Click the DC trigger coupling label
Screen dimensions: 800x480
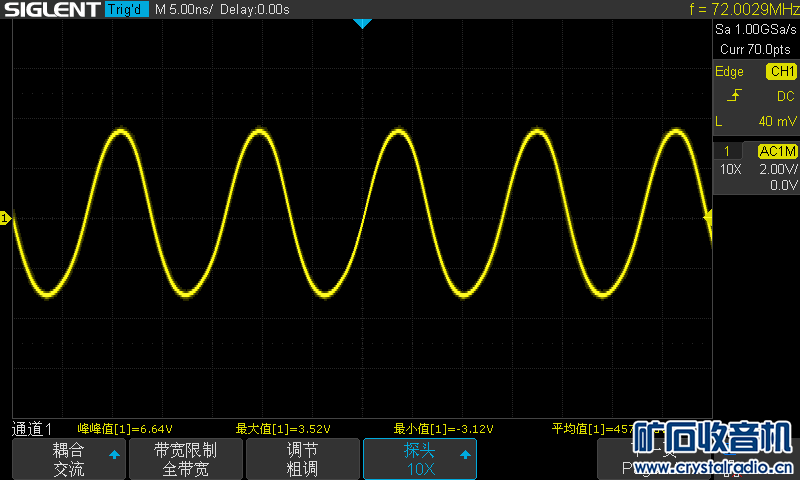(x=786, y=96)
